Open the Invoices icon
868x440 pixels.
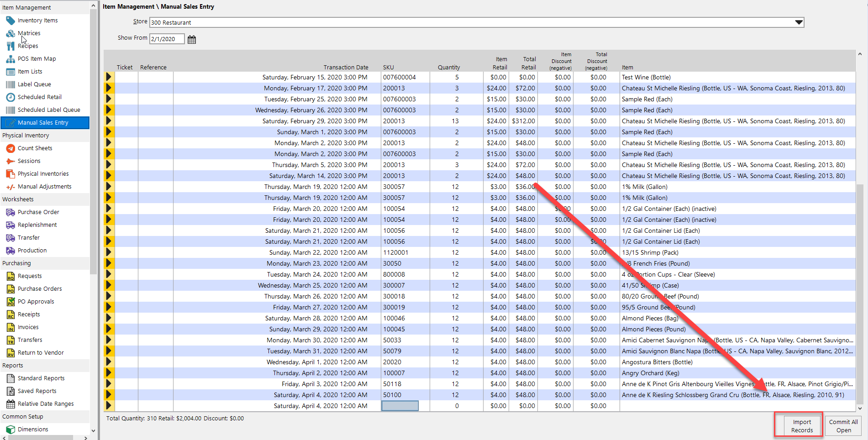tap(11, 327)
